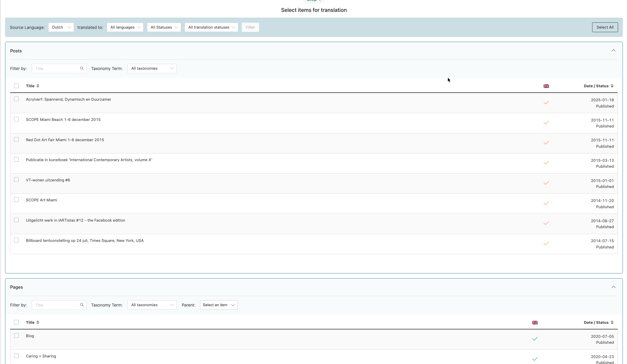
Task: Open the Dutch source language dropdown
Action: coord(61,27)
